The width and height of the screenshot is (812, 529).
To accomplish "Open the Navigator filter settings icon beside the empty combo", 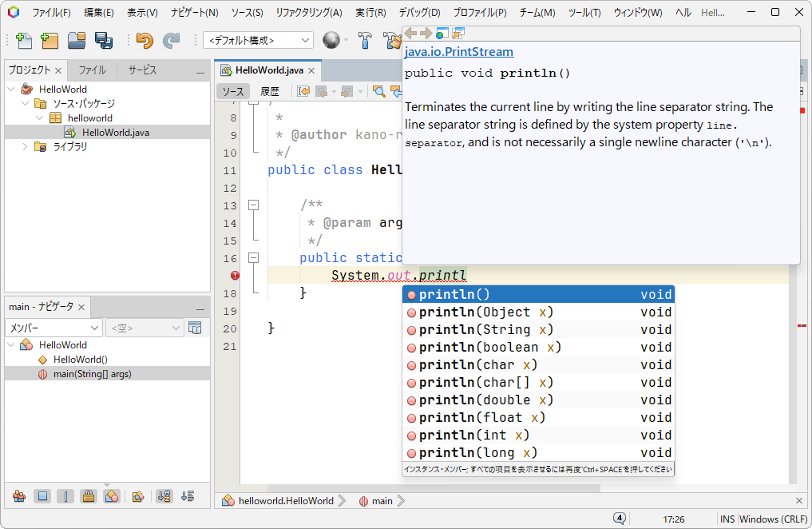I will coord(196,328).
